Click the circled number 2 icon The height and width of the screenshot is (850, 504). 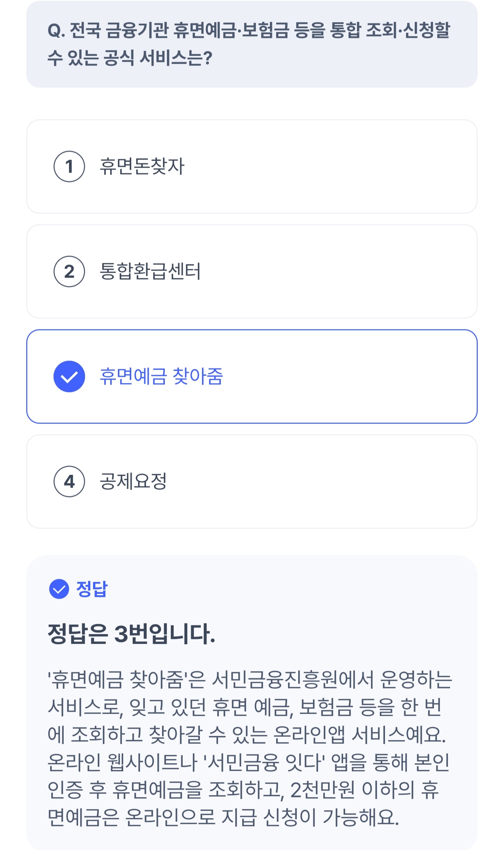click(x=69, y=271)
